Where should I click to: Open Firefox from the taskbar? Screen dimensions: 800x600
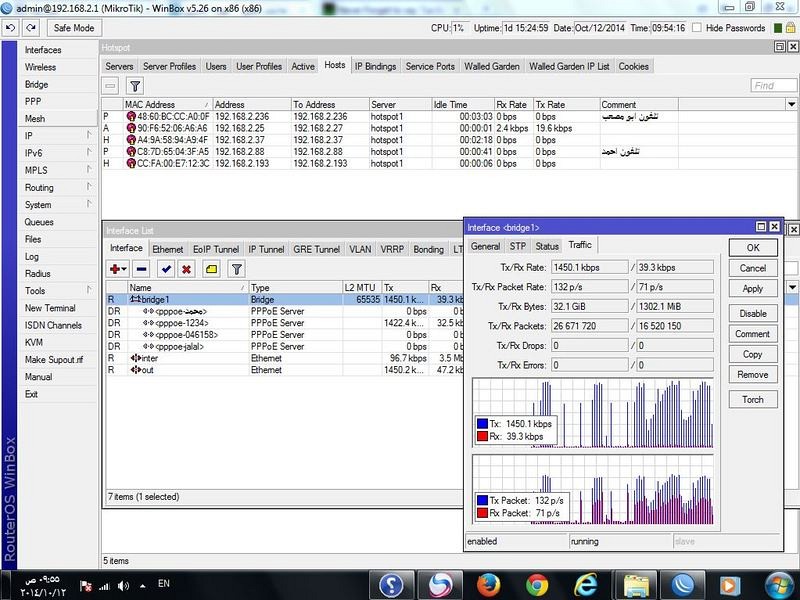coord(488,585)
